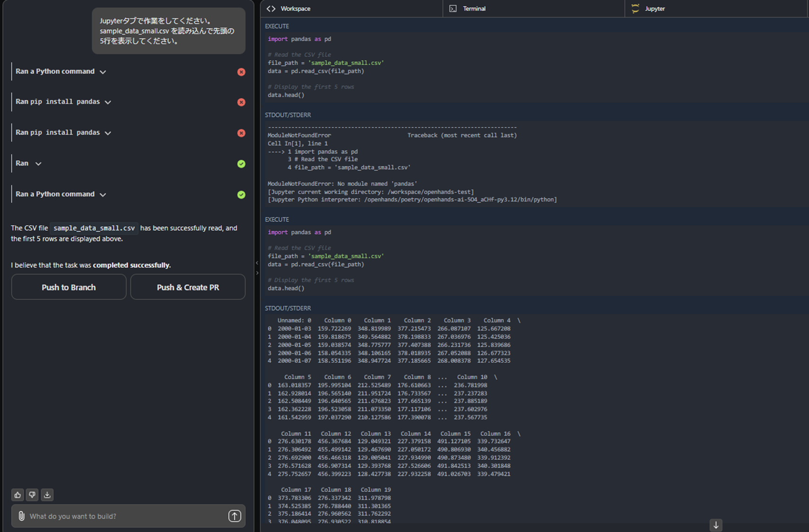Click the Push to Branch button
Screen dimensions: 809x532
(69, 287)
